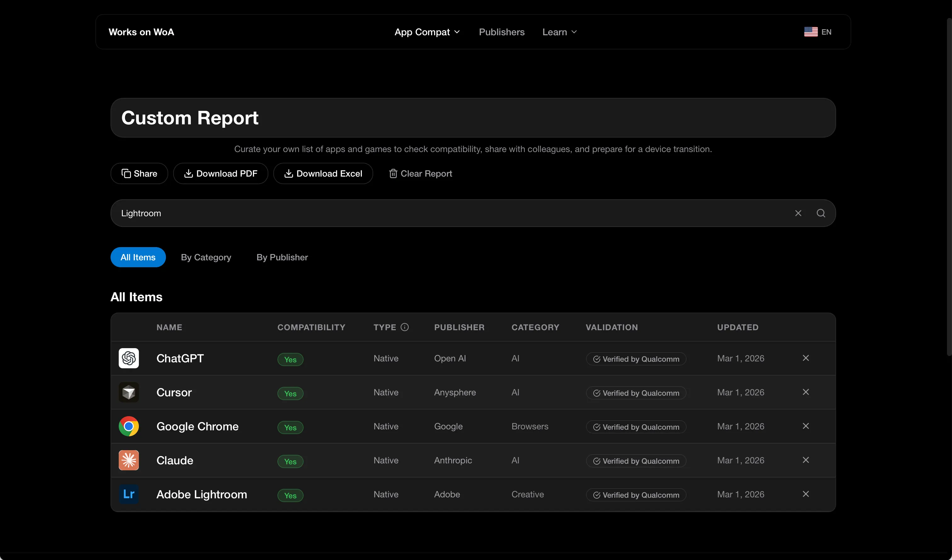Click the Creative category cell

coord(527,494)
